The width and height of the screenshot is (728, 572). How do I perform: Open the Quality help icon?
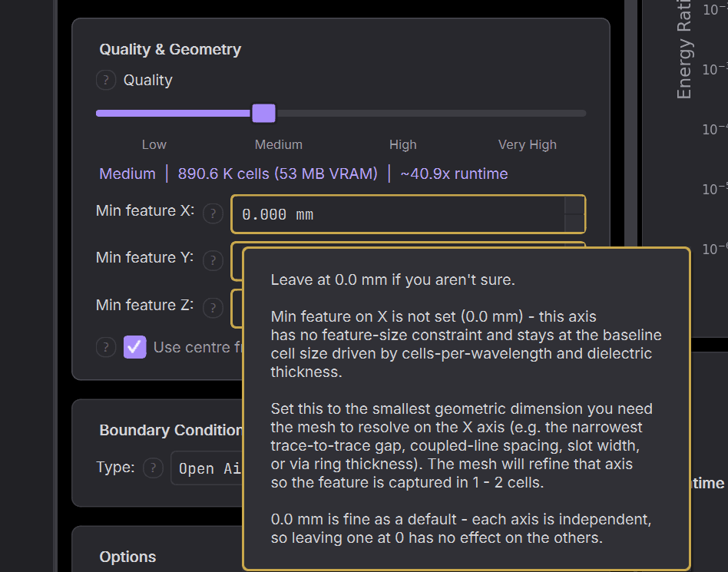click(x=106, y=81)
